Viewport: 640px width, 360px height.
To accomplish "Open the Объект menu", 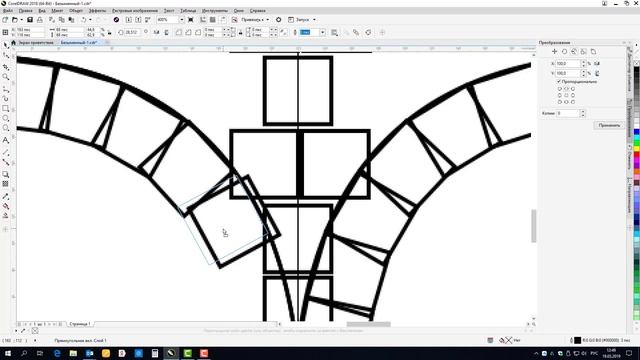I will coord(76,11).
